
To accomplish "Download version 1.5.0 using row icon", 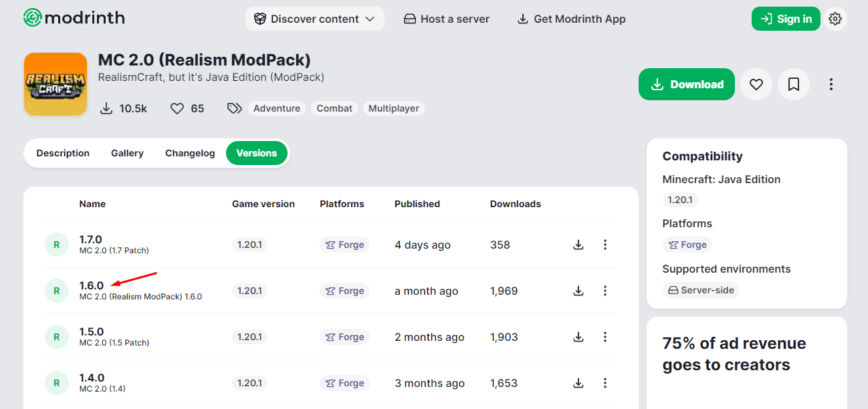I will pos(578,337).
